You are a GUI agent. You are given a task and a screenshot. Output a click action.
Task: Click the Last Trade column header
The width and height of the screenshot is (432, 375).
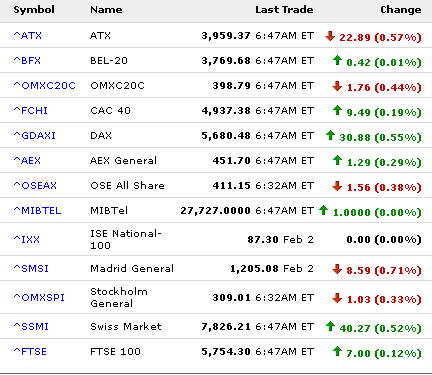point(284,10)
